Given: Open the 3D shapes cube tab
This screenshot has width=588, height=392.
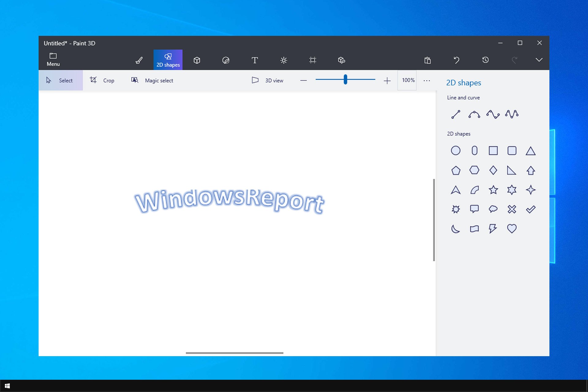Looking at the screenshot, I should [x=197, y=60].
